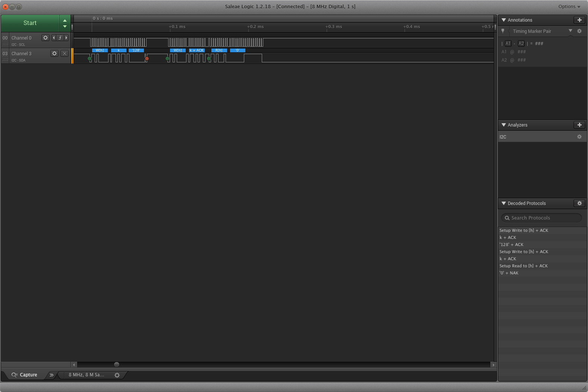Grab Channel 0 drag handle dots

pos(5,44)
